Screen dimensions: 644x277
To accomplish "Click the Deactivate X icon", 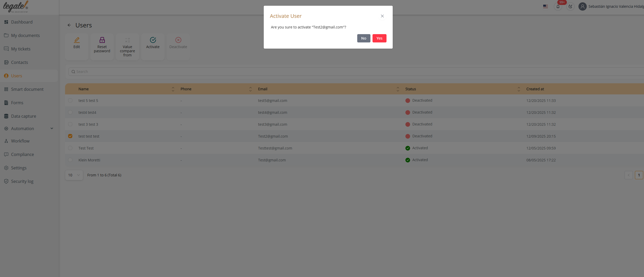I will 178,40.
